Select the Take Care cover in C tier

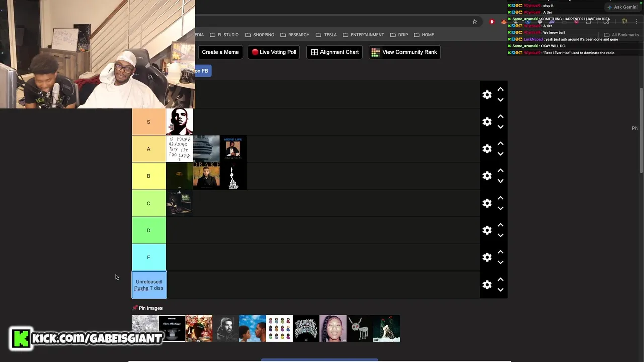(x=180, y=203)
